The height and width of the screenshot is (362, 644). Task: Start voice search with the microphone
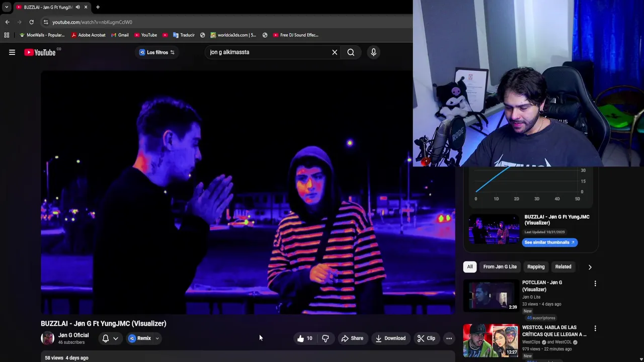pos(373,52)
